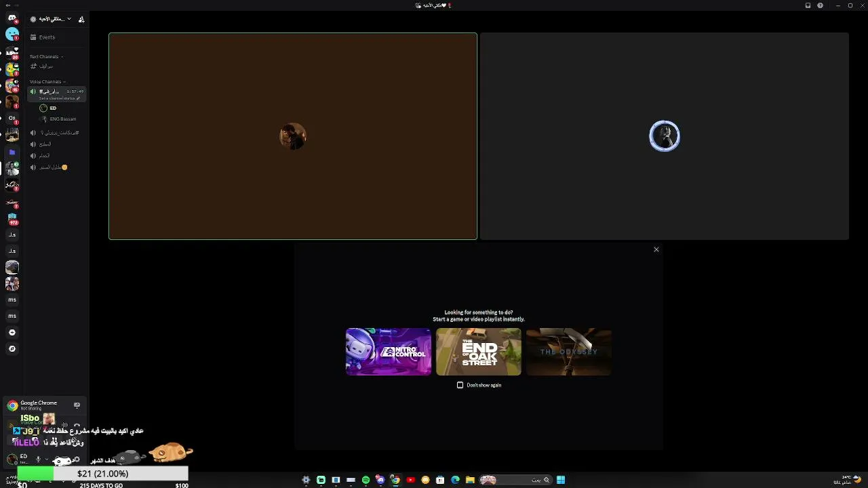
Task: Select ENG Bassam in the voice channel
Action: (58, 119)
